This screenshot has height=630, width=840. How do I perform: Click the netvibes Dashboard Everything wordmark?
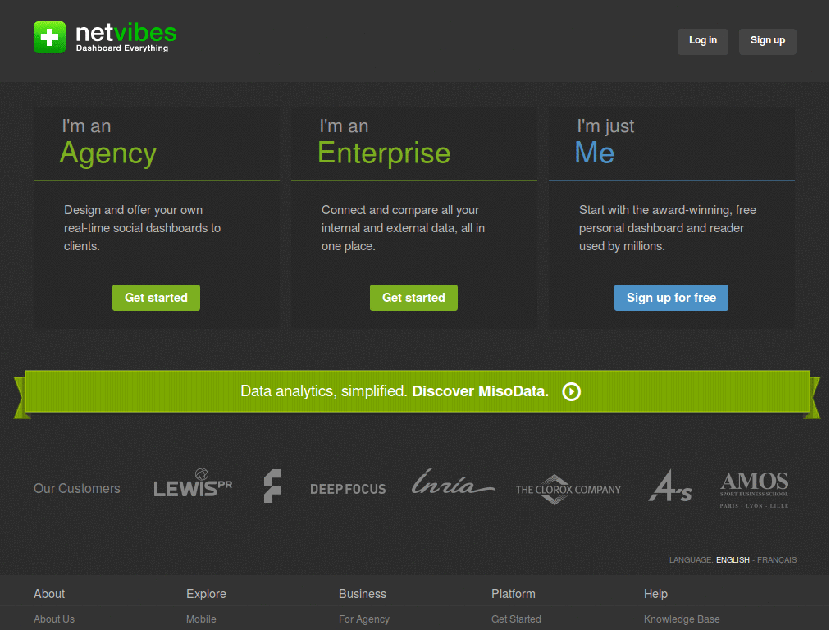tap(126, 38)
